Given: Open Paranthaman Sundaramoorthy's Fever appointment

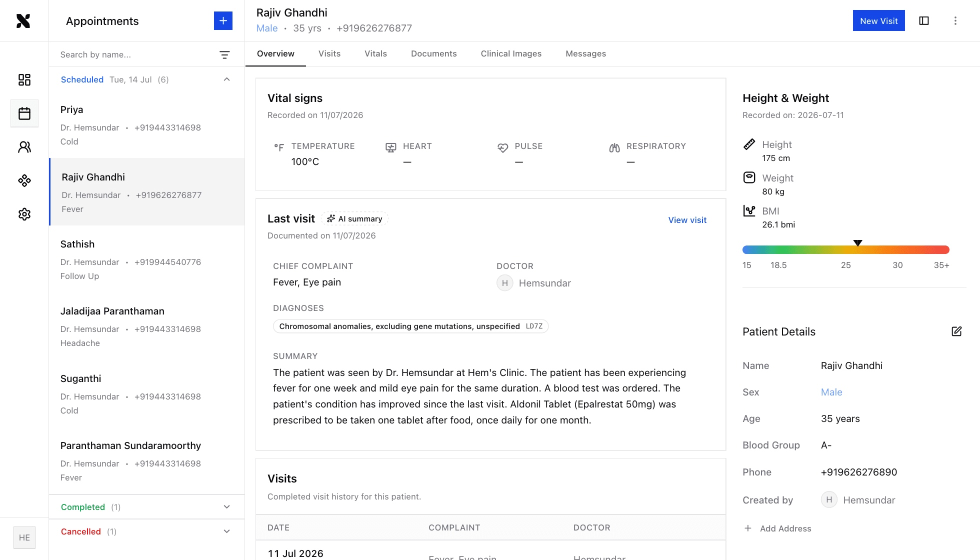Looking at the screenshot, I should 146,460.
